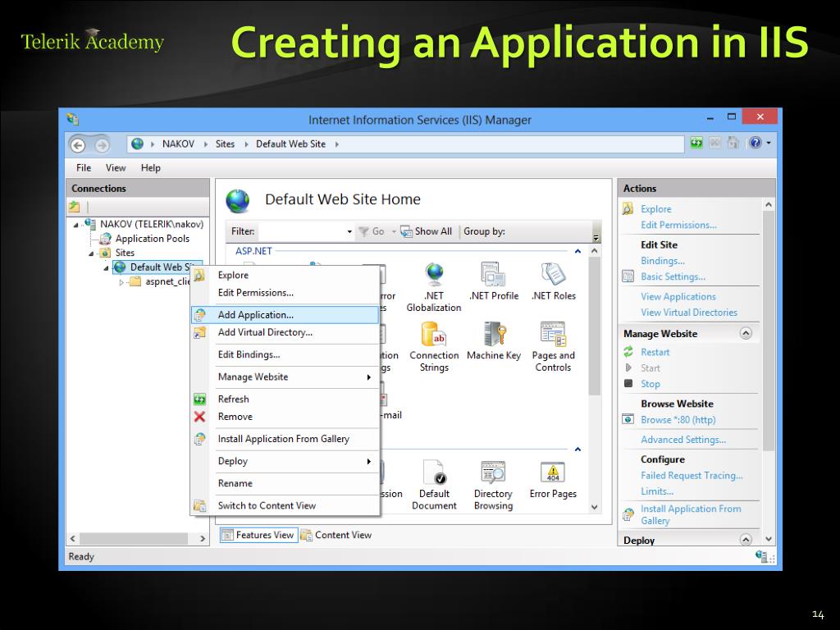
Task: Choose Explore in the context menu
Action: (x=285, y=275)
